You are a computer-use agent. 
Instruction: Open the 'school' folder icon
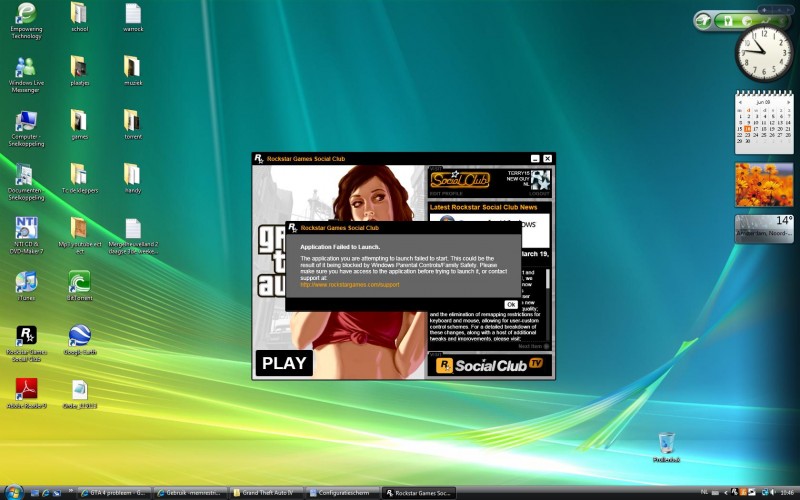pos(79,17)
